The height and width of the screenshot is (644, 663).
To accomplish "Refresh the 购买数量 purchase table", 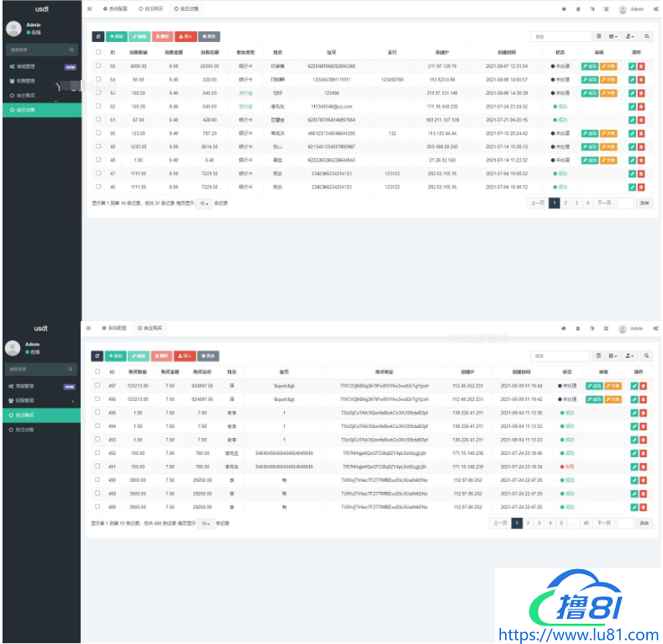I will tap(97, 356).
